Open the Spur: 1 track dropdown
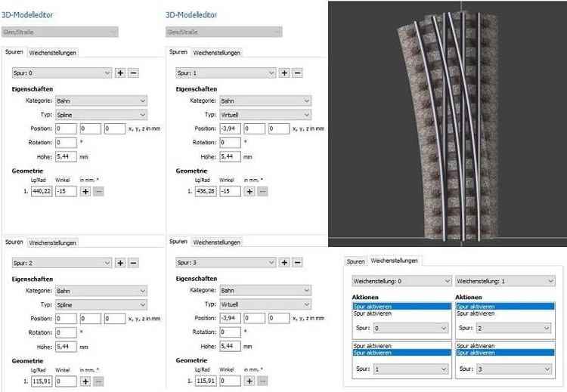Viewport: 567px width, 392px height. click(x=226, y=73)
